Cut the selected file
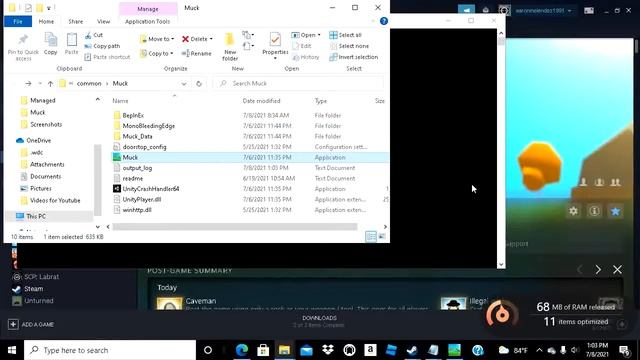 tap(94, 35)
